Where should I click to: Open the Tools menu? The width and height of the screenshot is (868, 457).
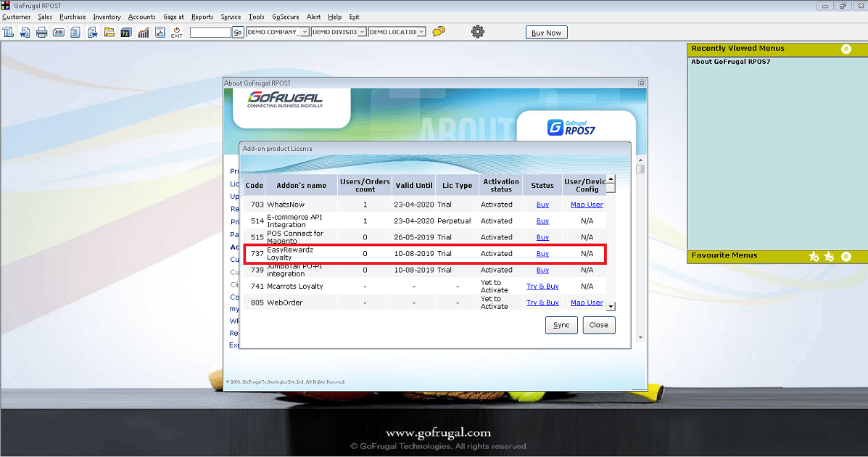click(x=256, y=17)
